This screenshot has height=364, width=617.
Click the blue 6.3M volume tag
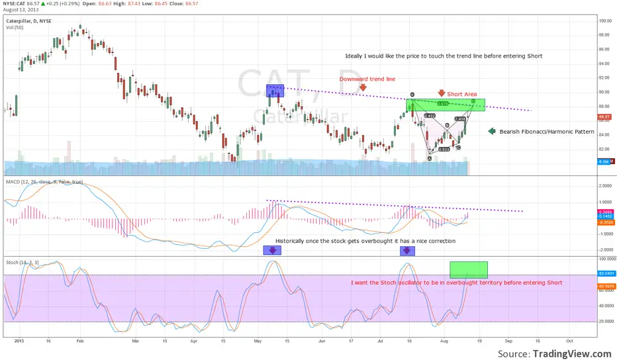coord(603,161)
